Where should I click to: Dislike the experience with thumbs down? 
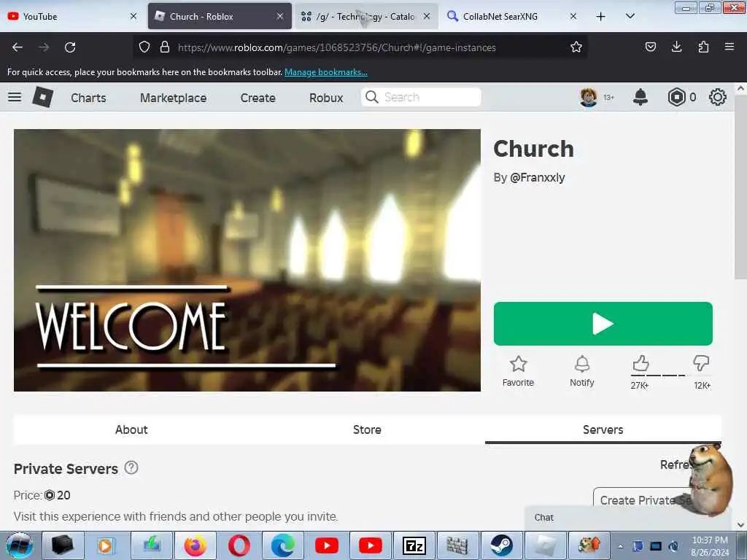[x=701, y=363]
